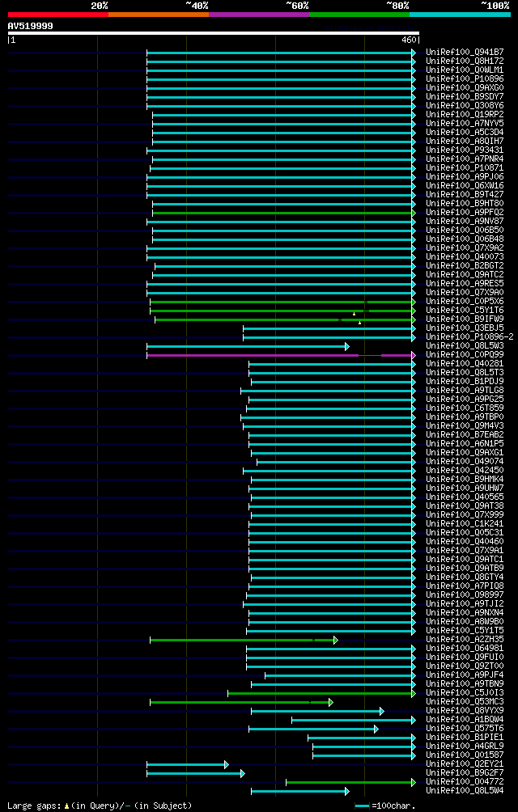Select the UniRef100_A9TLG8 label
Image resolution: width=518 pixels, height=812 pixels.
coord(465,390)
